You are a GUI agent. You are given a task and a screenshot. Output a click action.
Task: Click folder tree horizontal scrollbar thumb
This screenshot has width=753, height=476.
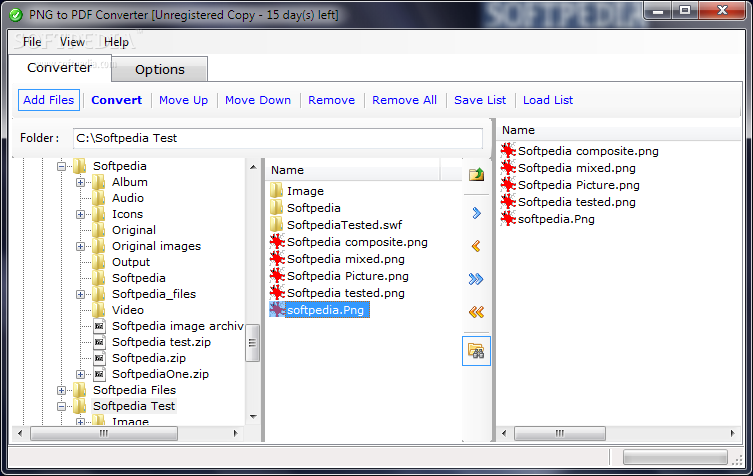tap(104, 433)
